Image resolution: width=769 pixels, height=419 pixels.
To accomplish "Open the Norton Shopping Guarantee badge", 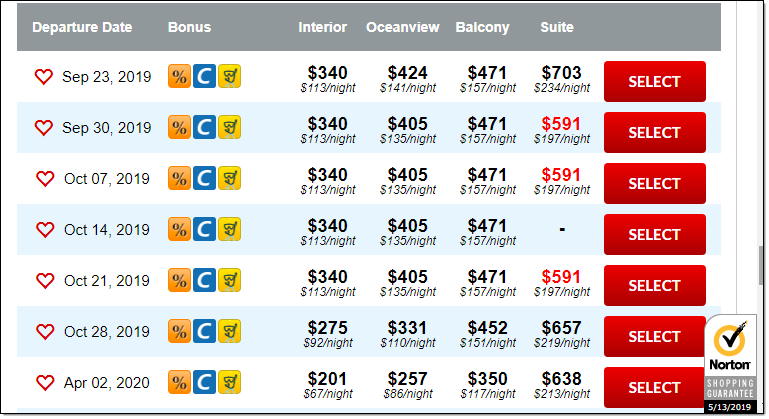I will [x=731, y=360].
